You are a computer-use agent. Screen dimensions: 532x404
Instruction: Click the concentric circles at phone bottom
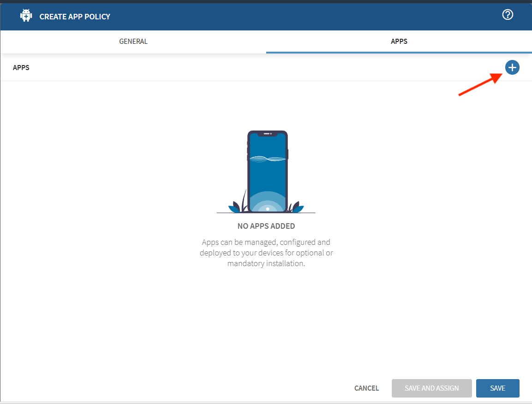click(x=268, y=206)
